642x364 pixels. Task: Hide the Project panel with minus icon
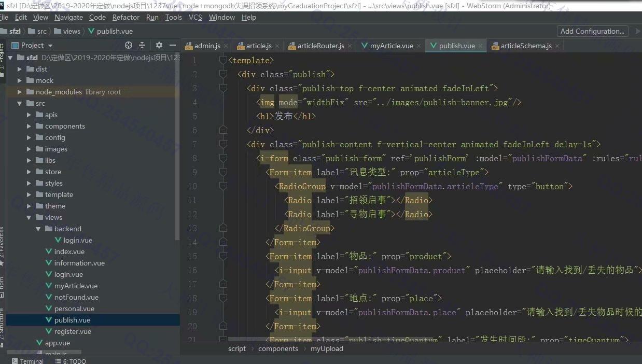(x=173, y=45)
